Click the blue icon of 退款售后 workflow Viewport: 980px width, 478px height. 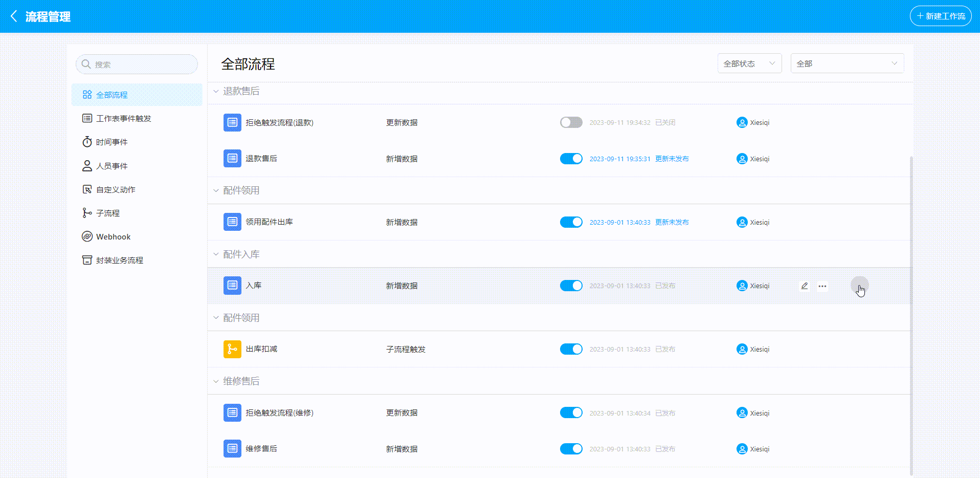(x=232, y=159)
